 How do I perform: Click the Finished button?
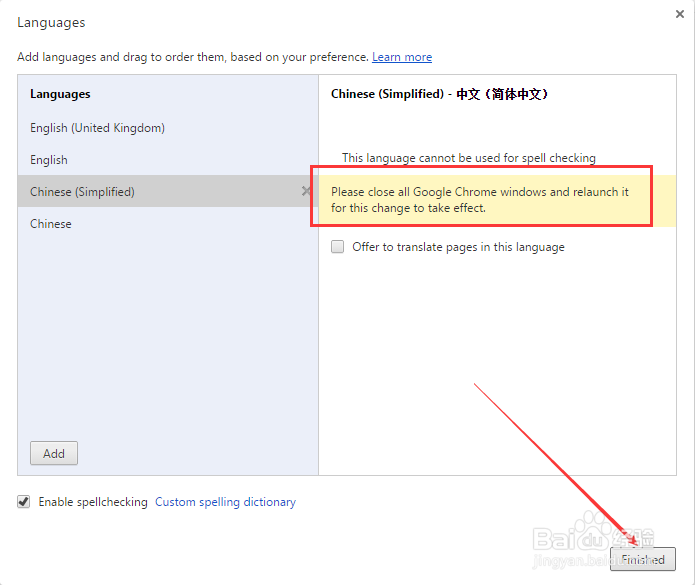643,559
